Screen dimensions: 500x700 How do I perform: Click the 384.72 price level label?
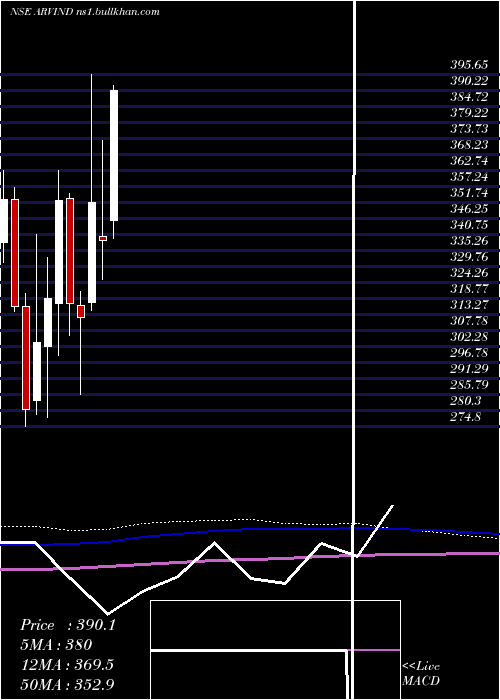click(469, 97)
